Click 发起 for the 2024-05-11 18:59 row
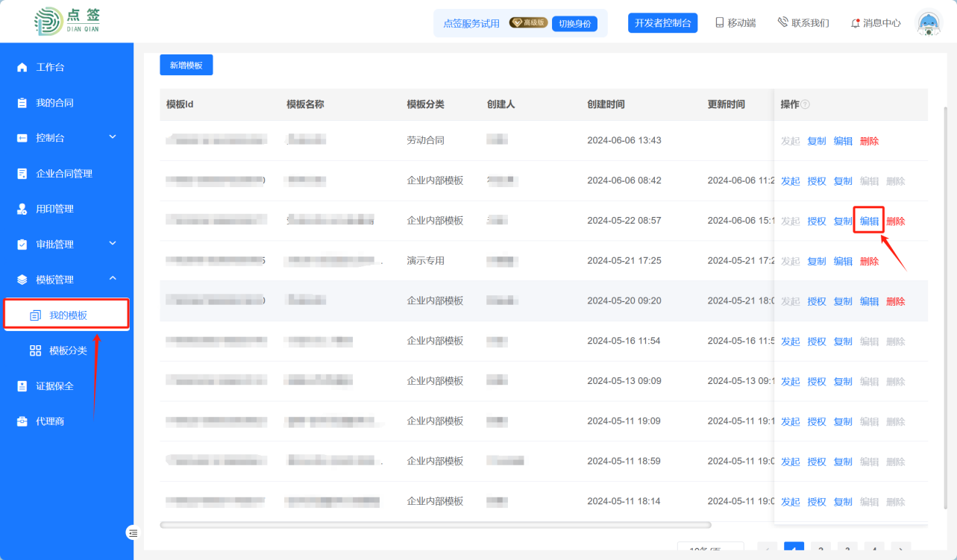Image resolution: width=957 pixels, height=560 pixels. (790, 462)
